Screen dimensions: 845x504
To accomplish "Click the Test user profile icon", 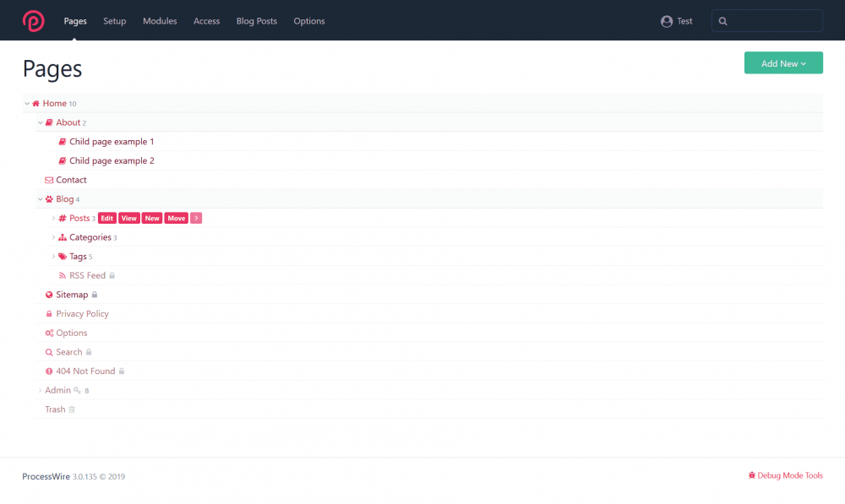I will 667,21.
